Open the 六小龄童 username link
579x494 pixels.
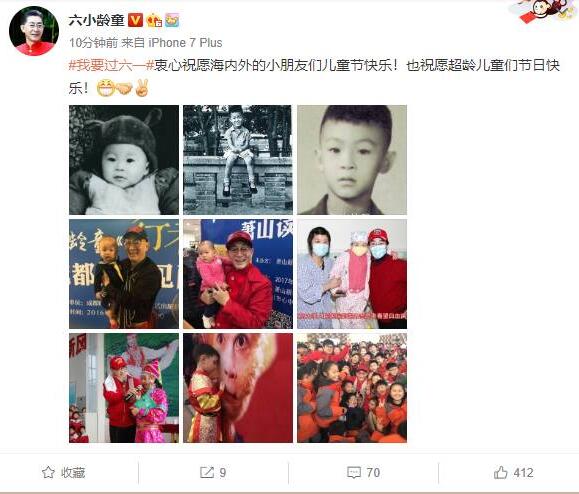97,20
